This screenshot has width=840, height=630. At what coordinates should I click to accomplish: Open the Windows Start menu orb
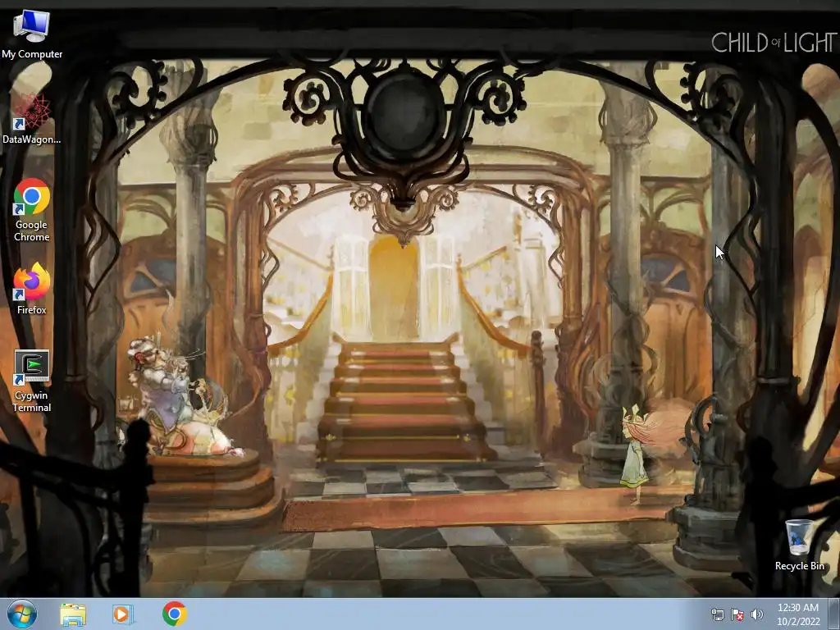22,614
